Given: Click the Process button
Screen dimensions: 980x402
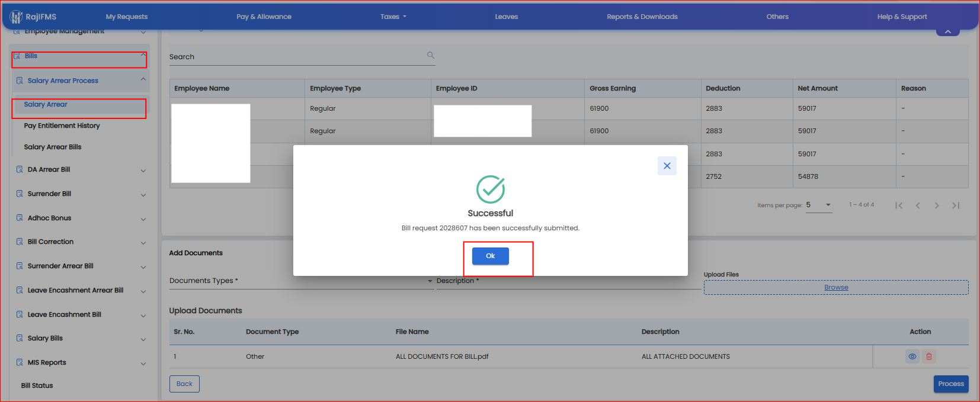Looking at the screenshot, I should [x=951, y=384].
